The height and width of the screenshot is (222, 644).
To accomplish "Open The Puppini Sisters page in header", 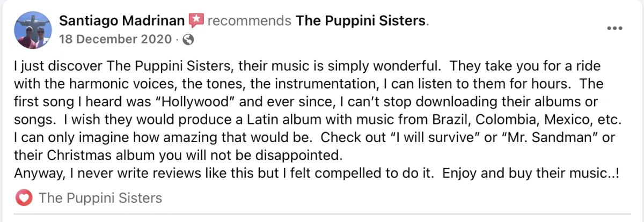I will 361,21.
